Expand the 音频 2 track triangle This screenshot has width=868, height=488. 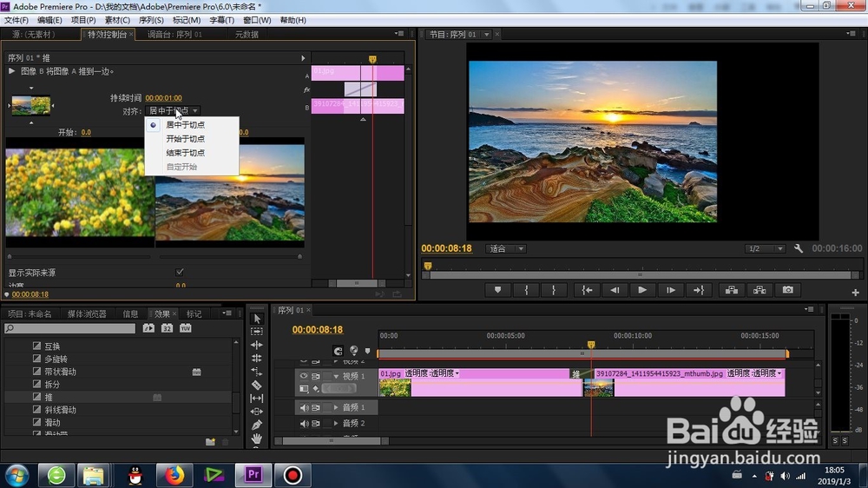tap(336, 424)
